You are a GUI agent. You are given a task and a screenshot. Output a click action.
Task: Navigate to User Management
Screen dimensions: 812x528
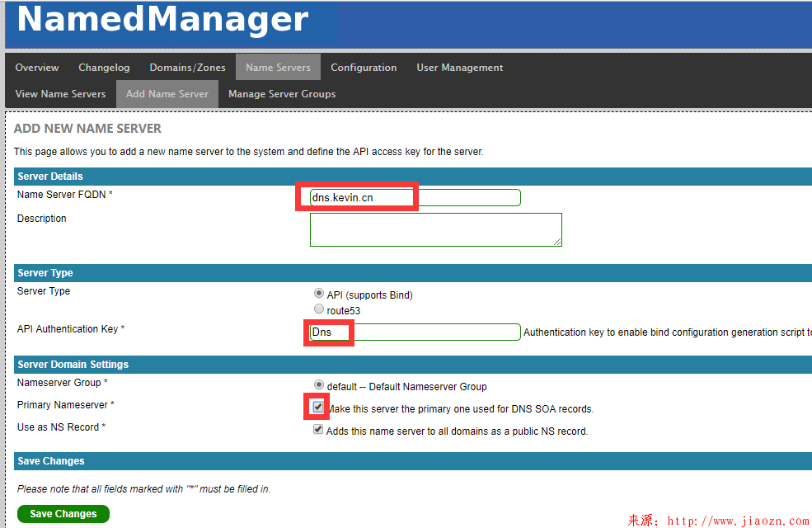pos(459,68)
